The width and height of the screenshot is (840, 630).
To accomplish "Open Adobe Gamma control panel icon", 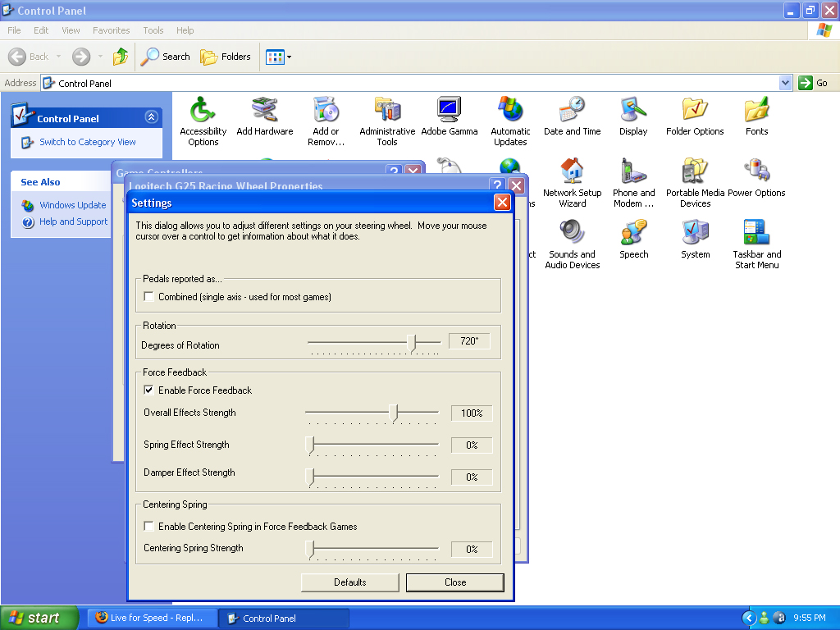I will (449, 116).
